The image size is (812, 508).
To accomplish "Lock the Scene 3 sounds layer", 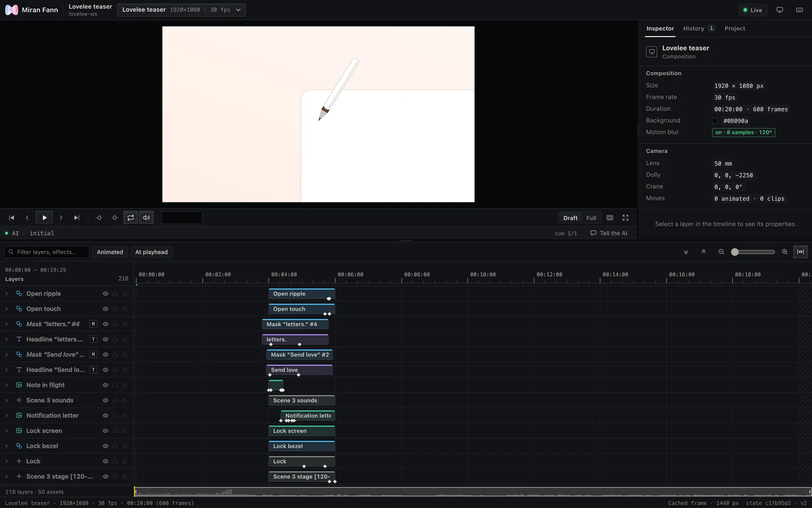I will pos(125,400).
